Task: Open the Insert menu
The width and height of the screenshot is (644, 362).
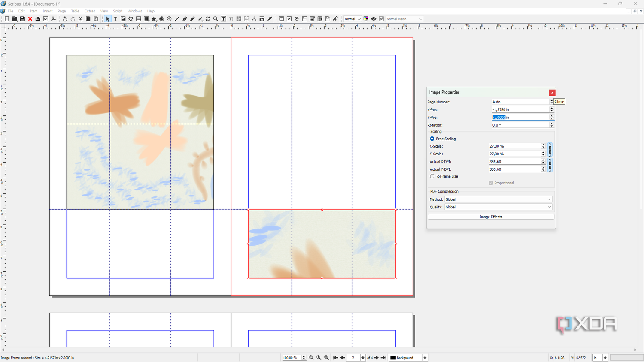Action: coord(48,11)
